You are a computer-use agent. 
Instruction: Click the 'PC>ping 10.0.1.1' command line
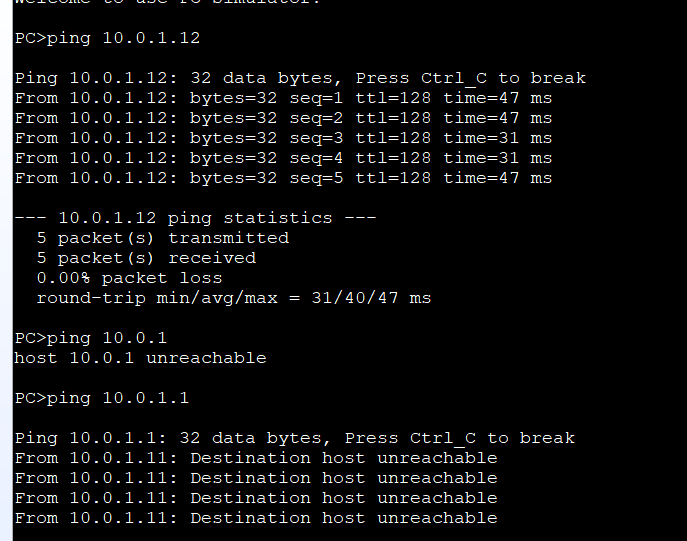[101, 398]
